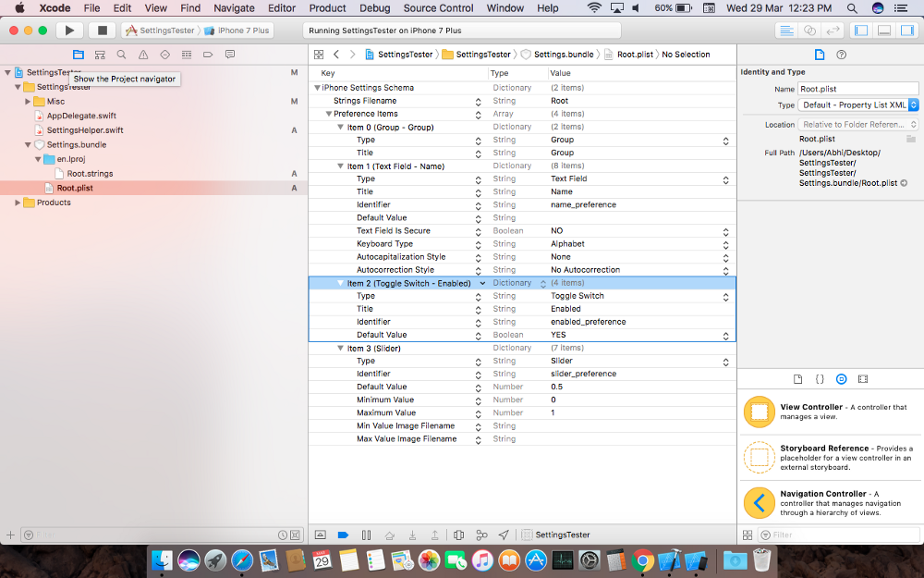Select AppDelegate.swift in navigator

(81, 116)
